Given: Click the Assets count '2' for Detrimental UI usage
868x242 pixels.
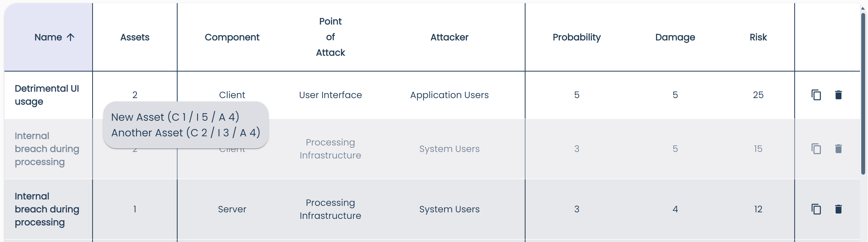Looking at the screenshot, I should point(135,95).
